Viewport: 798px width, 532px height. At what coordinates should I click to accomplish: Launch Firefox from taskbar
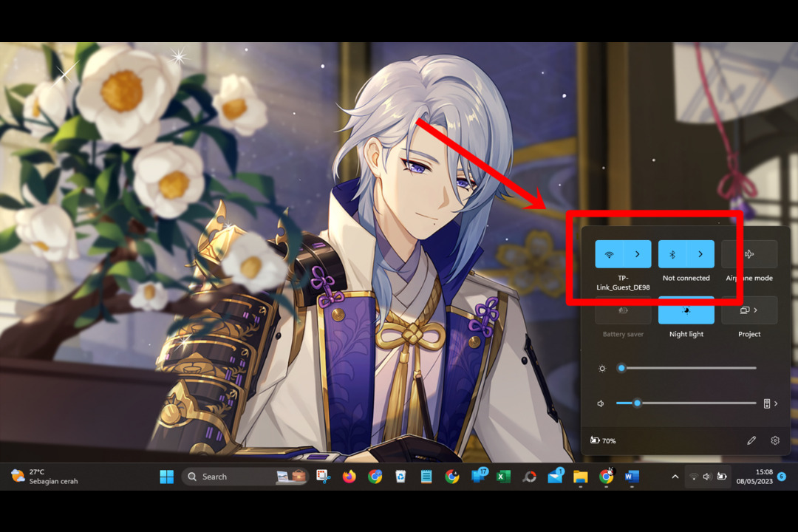point(349,477)
